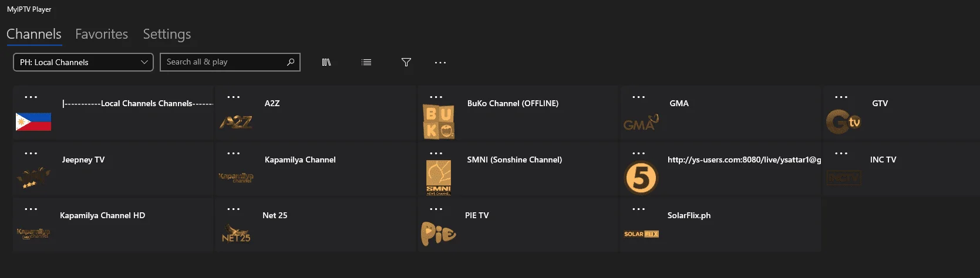Open toolbar more options ellipsis
980x278 pixels.
[440, 62]
